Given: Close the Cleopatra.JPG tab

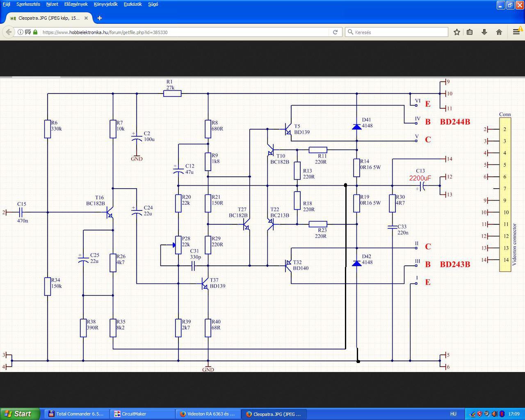Looking at the screenshot, I should [x=86, y=18].
